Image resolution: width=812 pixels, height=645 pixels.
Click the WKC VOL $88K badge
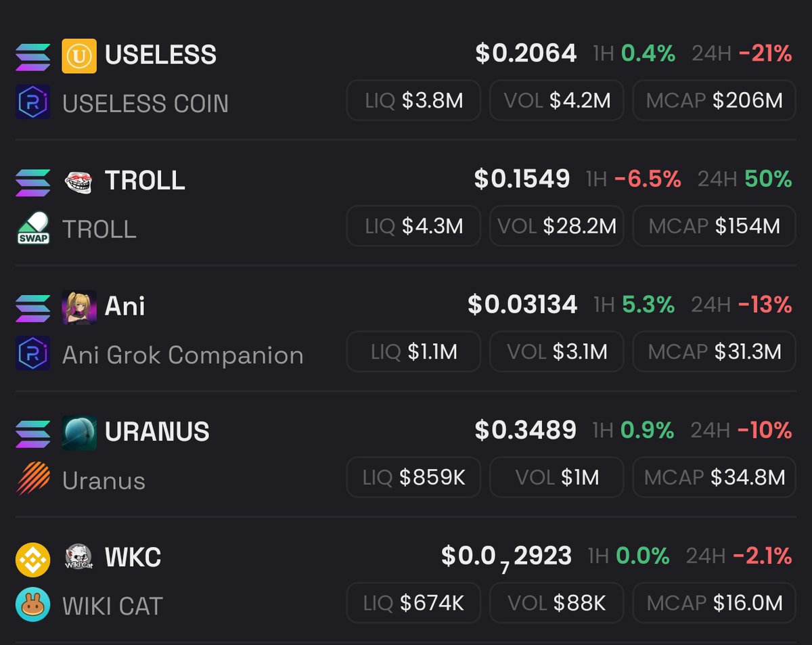pyautogui.click(x=556, y=603)
